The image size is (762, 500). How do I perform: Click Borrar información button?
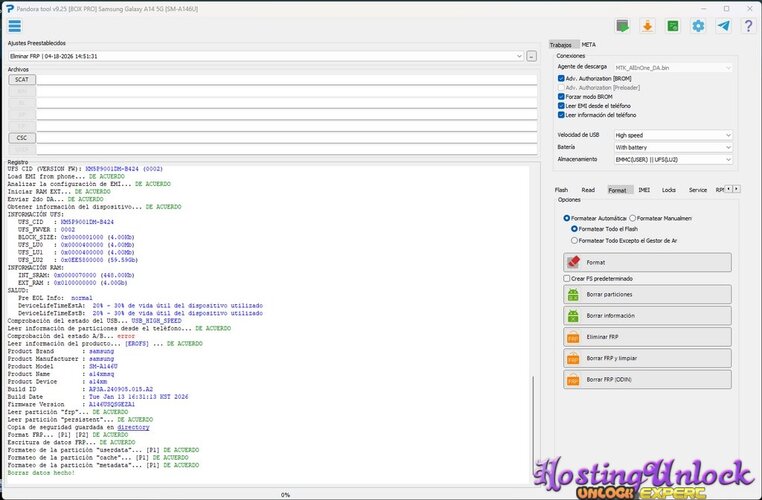click(x=647, y=316)
